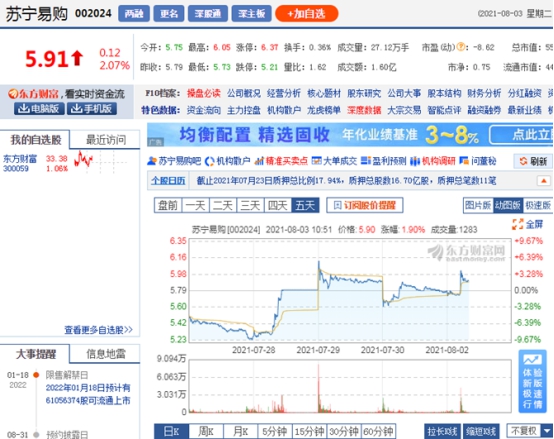Select 一天 chart range

click(x=195, y=205)
